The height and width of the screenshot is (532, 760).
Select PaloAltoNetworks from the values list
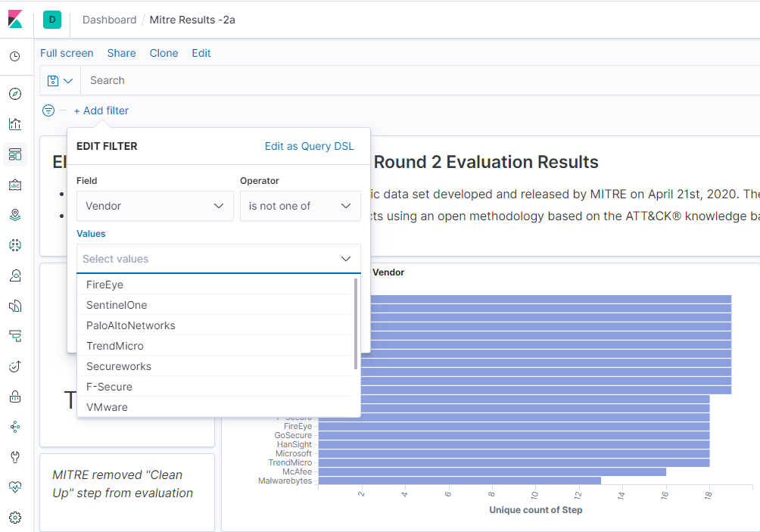coord(213,325)
